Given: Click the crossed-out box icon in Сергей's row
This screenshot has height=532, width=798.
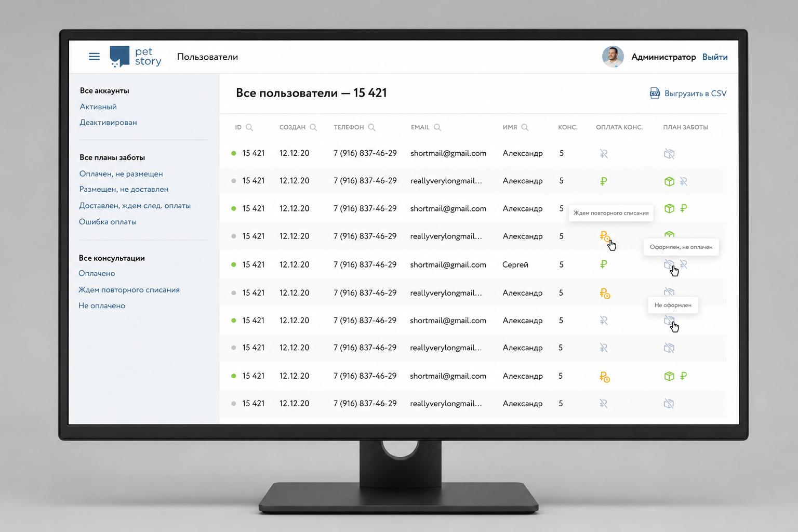Looking at the screenshot, I should (669, 264).
